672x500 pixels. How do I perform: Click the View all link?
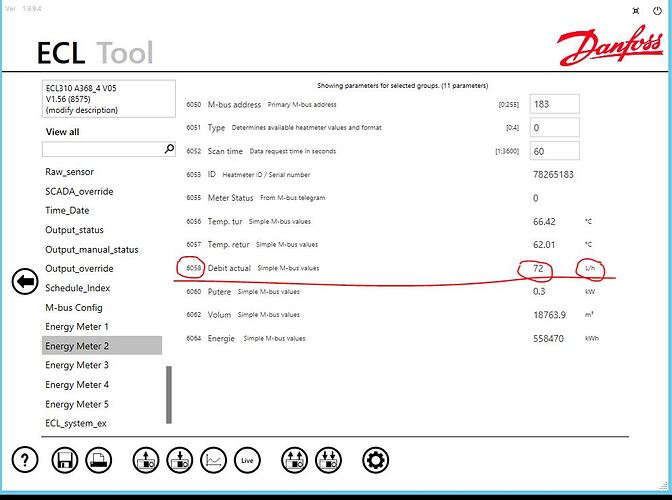[63, 132]
